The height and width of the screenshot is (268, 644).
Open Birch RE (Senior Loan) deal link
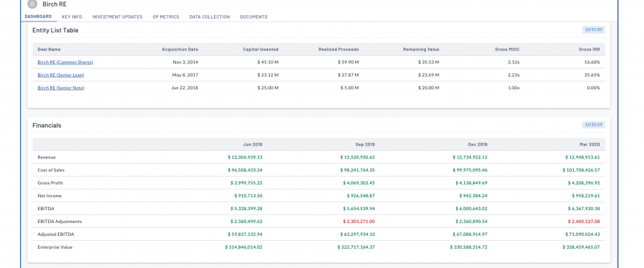(61, 75)
